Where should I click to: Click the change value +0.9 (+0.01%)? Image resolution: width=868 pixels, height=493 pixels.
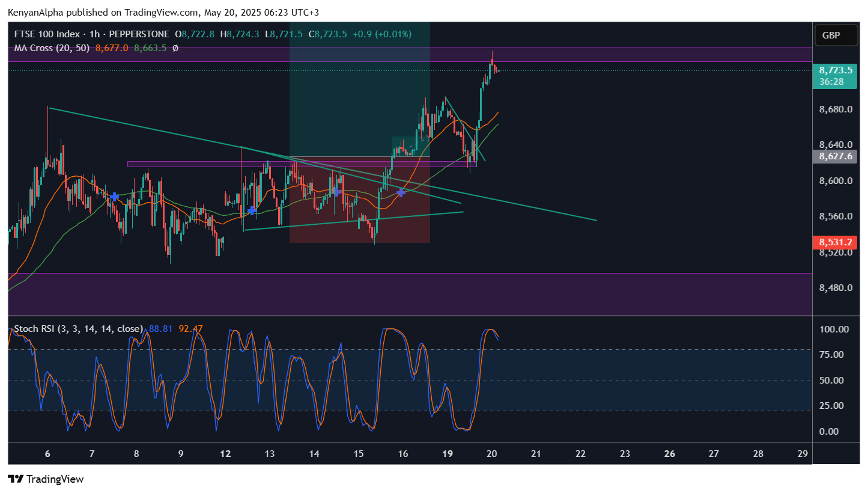pos(381,34)
